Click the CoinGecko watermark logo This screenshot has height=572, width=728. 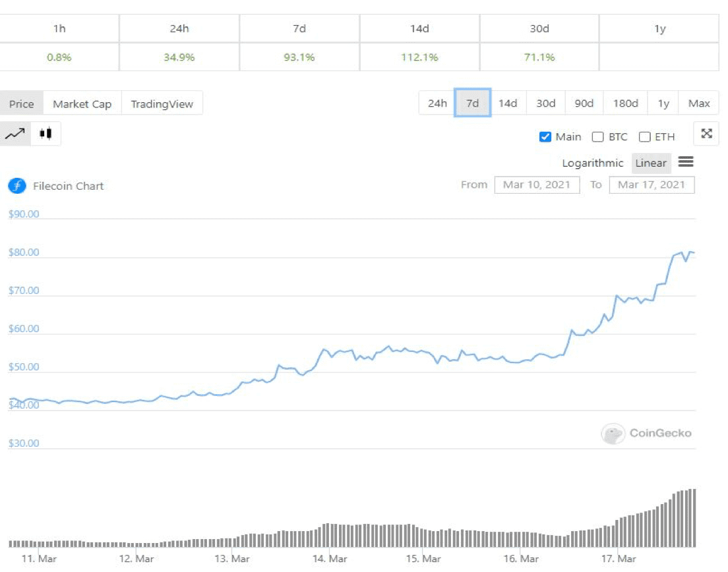point(646,434)
